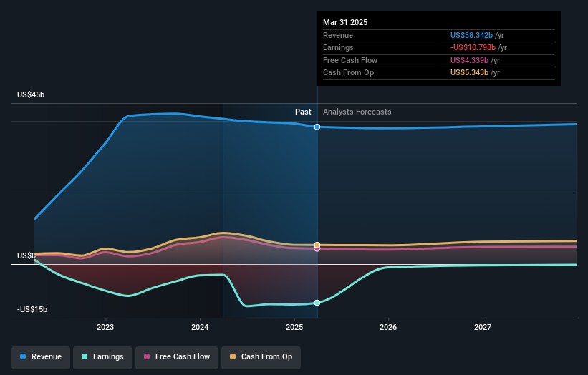
Task: Click the teal Earnings data point marker
Action: point(317,303)
